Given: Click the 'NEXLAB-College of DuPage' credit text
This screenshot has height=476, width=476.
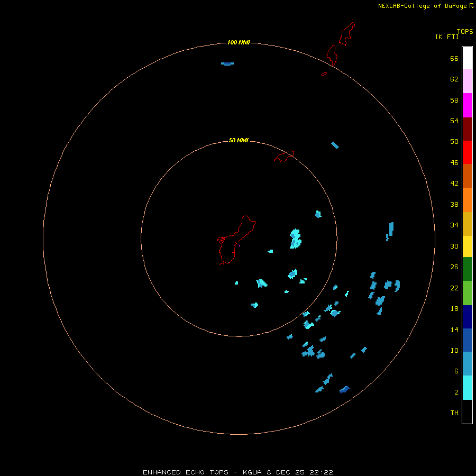Looking at the screenshot, I should coord(423,6).
